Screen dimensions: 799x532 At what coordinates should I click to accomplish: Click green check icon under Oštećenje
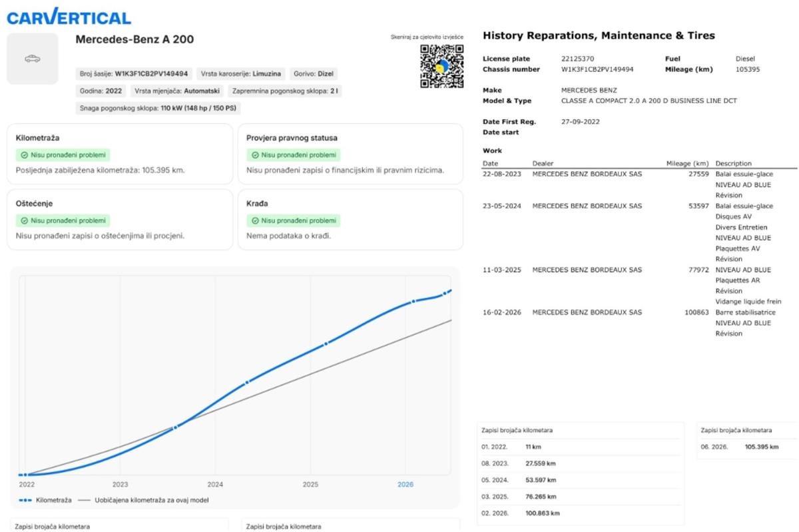click(24, 220)
